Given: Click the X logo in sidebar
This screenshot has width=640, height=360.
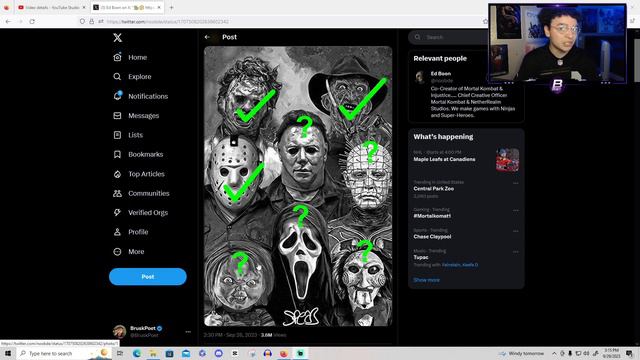Looking at the screenshot, I should pyautogui.click(x=117, y=38).
